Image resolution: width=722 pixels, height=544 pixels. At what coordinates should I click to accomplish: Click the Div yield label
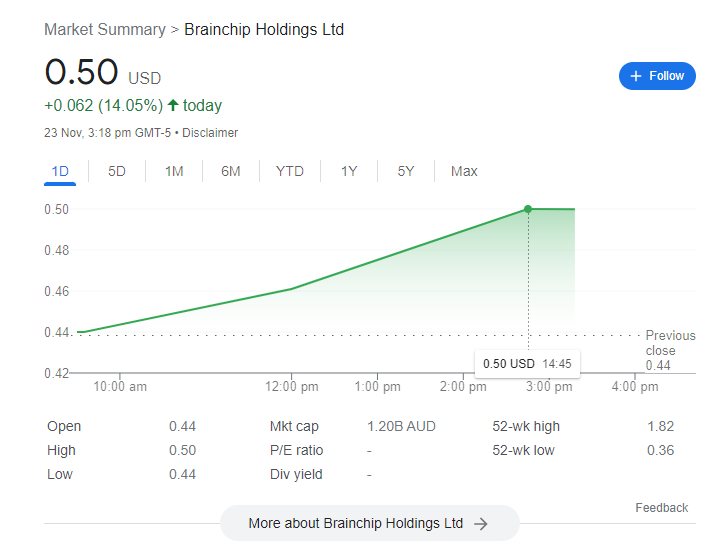coord(296,474)
